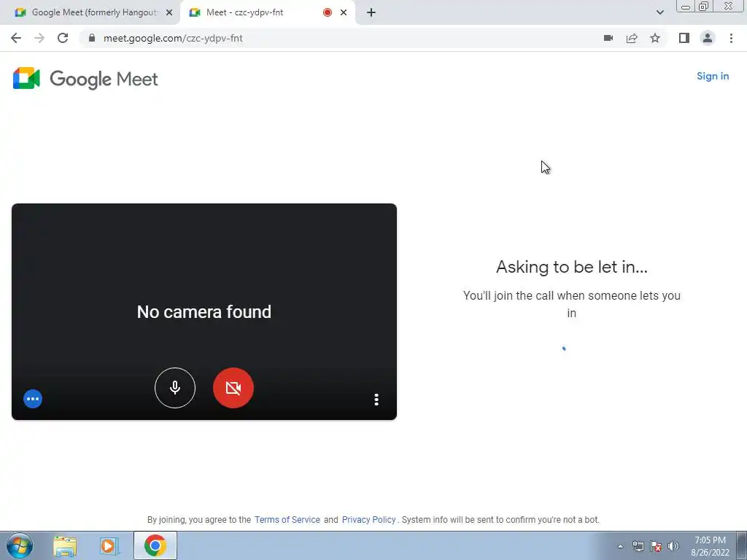This screenshot has height=560, width=747.
Task: Open Action Center flag icon
Action: click(x=656, y=546)
